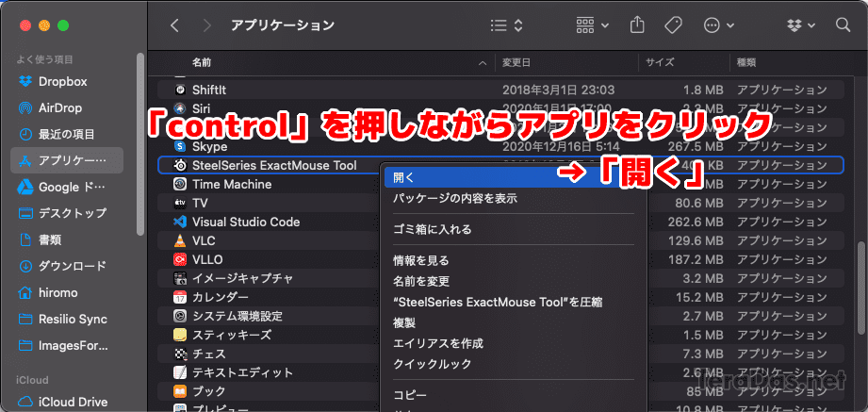Select the ブック app icon
Viewport: 868px width, 412px height.
[180, 391]
